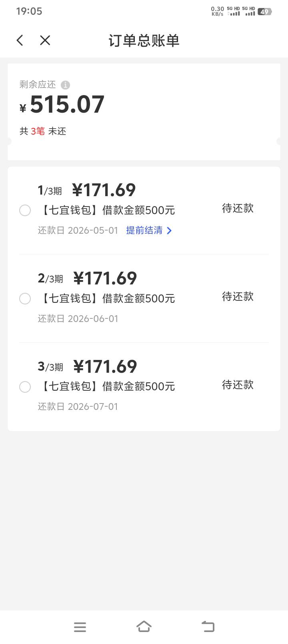The image size is (288, 644).
Task: Tap the 5G signal strength icons
Action: (241, 11)
